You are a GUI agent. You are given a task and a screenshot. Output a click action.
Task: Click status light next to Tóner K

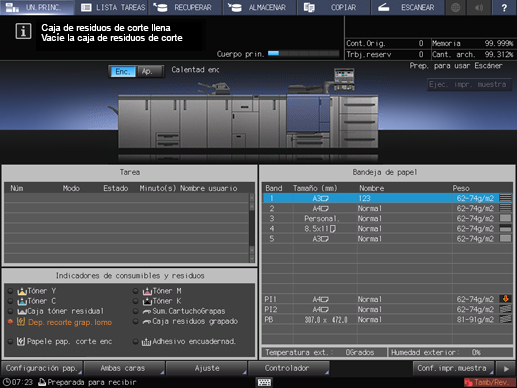pos(135,301)
